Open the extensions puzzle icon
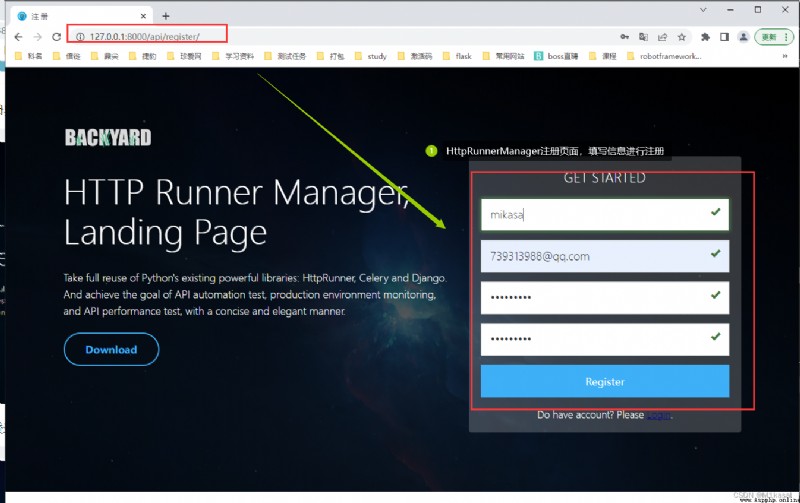This screenshot has width=800, height=503. tap(706, 37)
